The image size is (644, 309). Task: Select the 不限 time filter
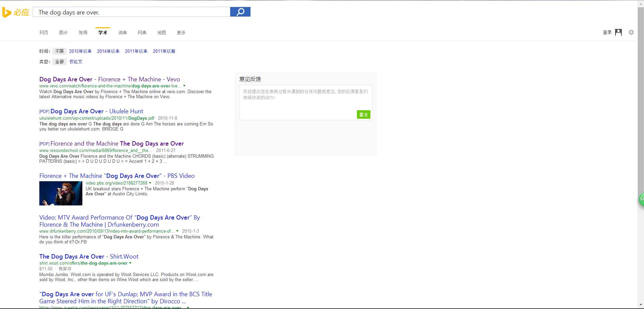(x=59, y=51)
